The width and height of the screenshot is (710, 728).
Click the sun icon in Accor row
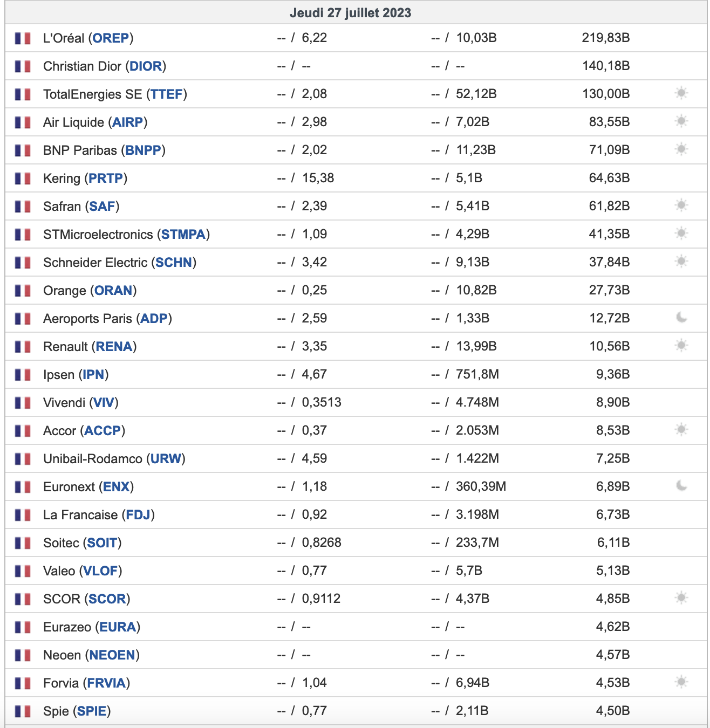click(681, 430)
